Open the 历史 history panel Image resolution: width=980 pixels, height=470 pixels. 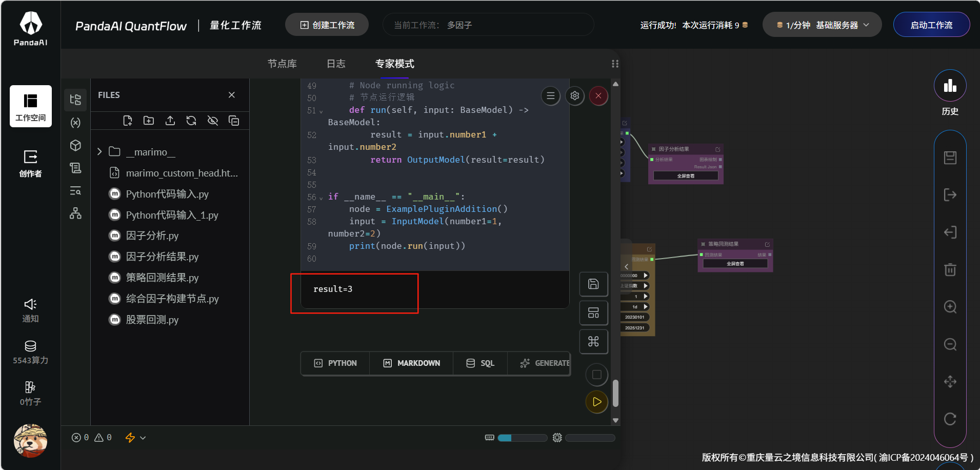(950, 93)
